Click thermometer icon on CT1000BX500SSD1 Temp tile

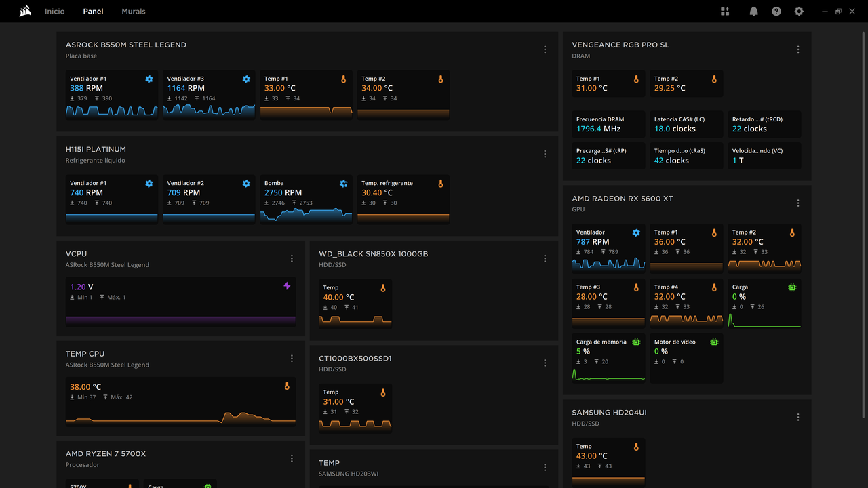pyautogui.click(x=382, y=392)
